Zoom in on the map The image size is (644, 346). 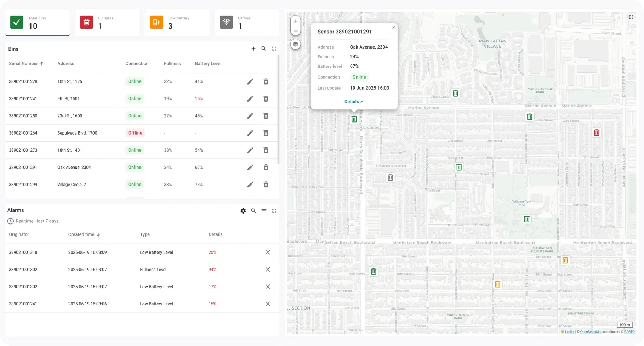(296, 21)
